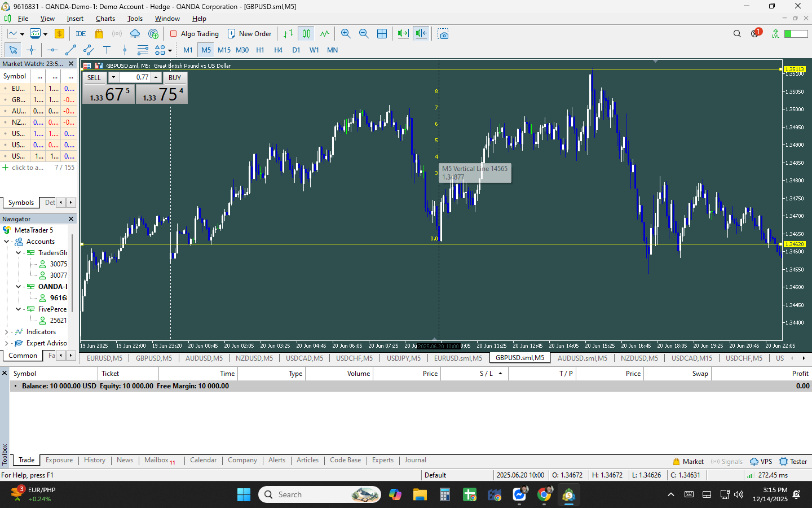Select the D1 timeframe
This screenshot has height=508, width=812.
click(296, 50)
